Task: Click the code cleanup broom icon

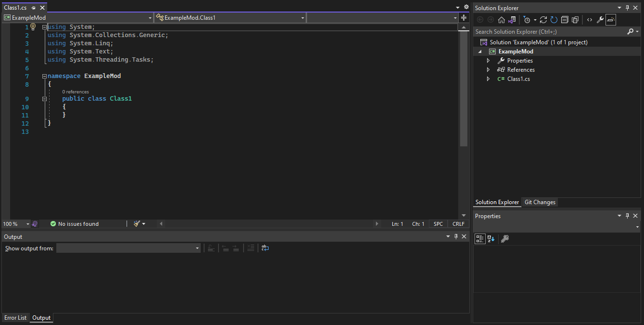Action: 137,223
